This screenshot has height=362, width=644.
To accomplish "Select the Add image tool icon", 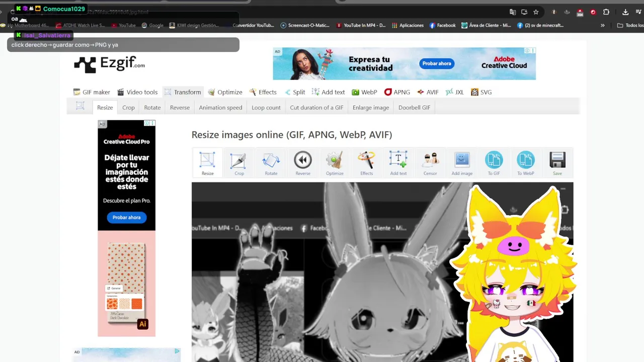I will pyautogui.click(x=462, y=163).
